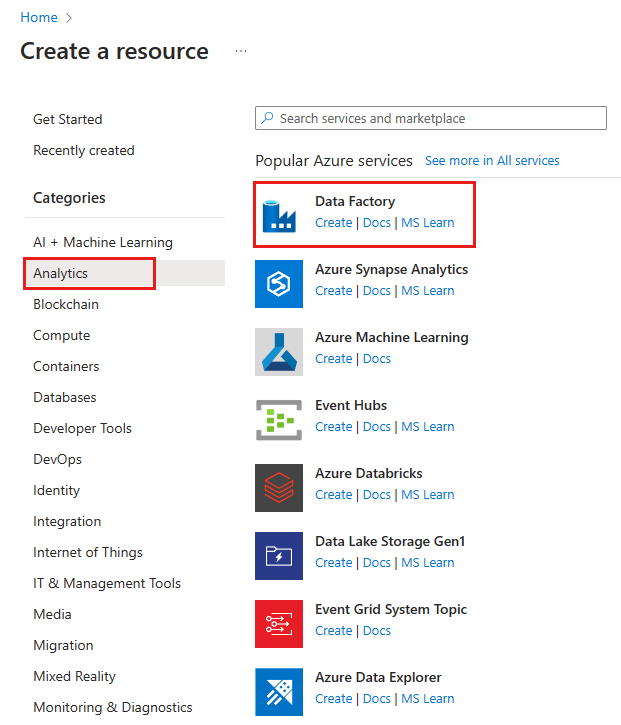Click the Event Hubs icon
Viewport: 621px width, 725px height.
tap(279, 420)
